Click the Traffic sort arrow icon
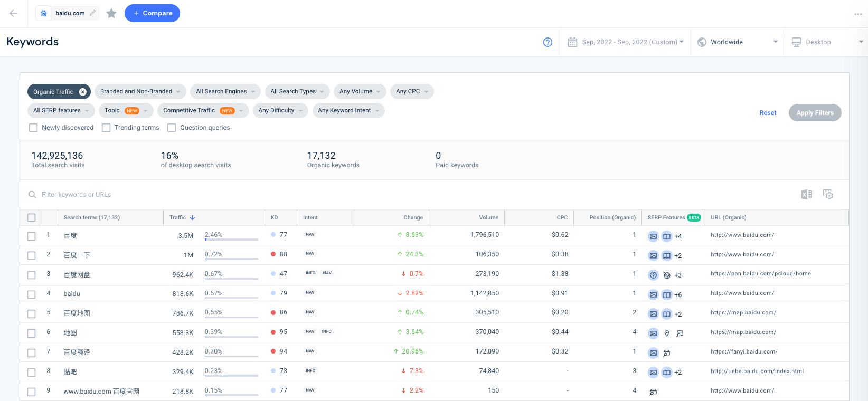868x401 pixels. coord(193,217)
